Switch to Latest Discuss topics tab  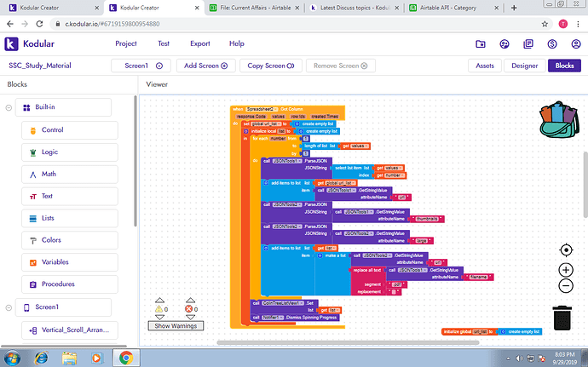[x=355, y=8]
